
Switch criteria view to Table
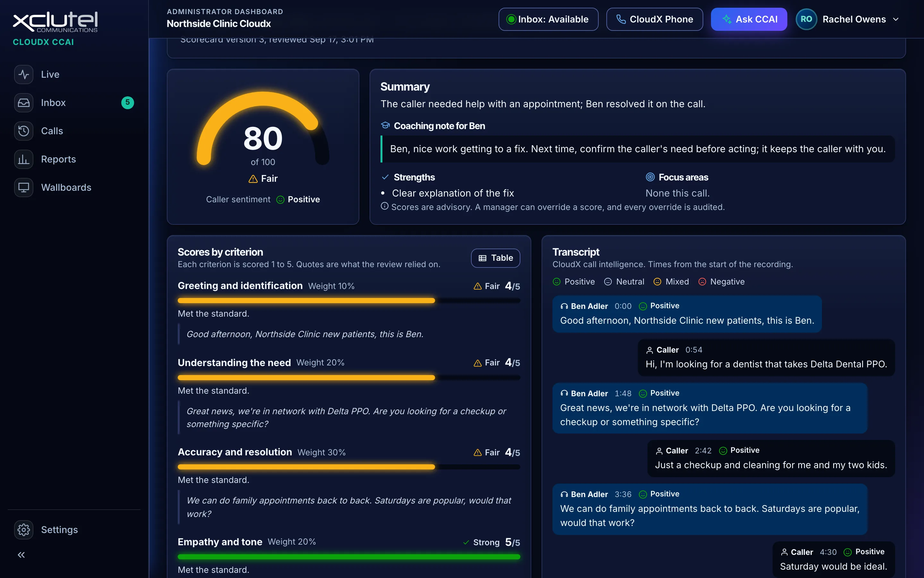(495, 258)
